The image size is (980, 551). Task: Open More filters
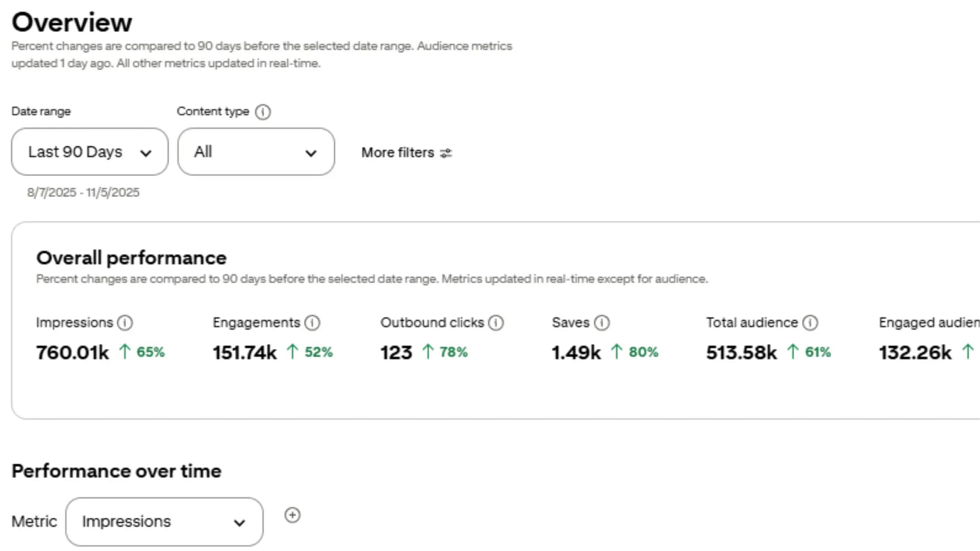click(407, 153)
